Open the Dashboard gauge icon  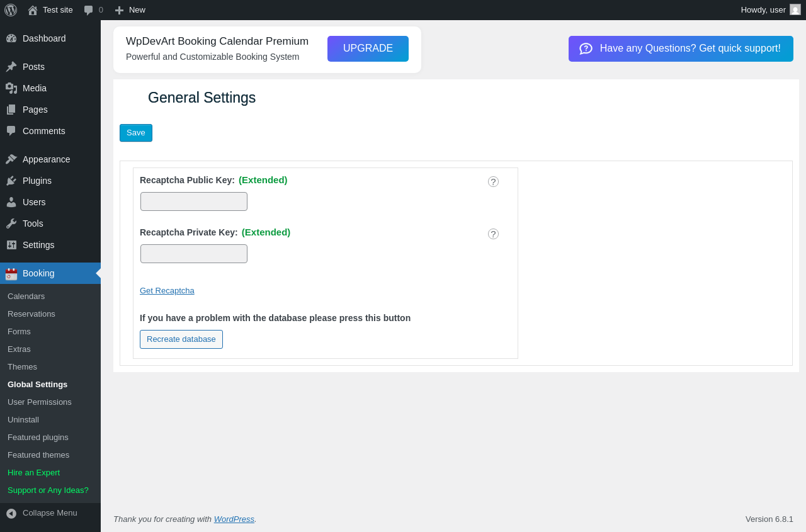[x=11, y=38]
